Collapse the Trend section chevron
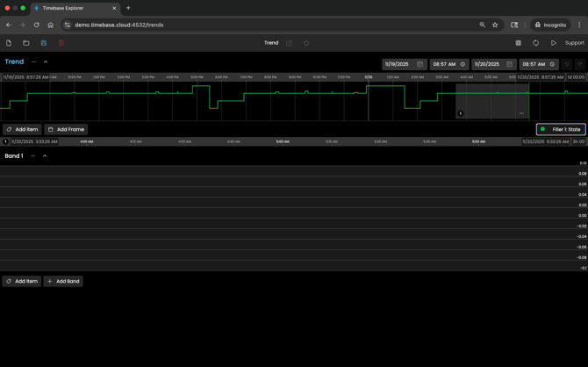 tap(46, 62)
